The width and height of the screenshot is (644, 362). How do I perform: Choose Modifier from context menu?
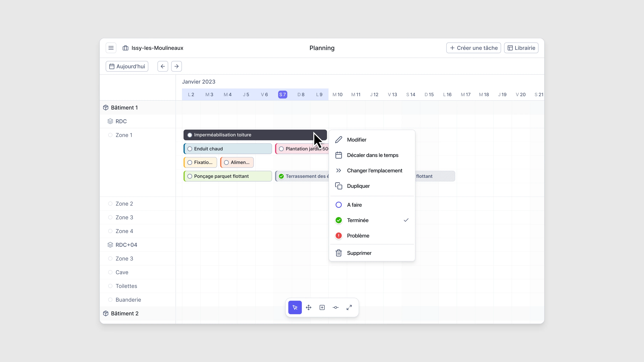pyautogui.click(x=356, y=140)
